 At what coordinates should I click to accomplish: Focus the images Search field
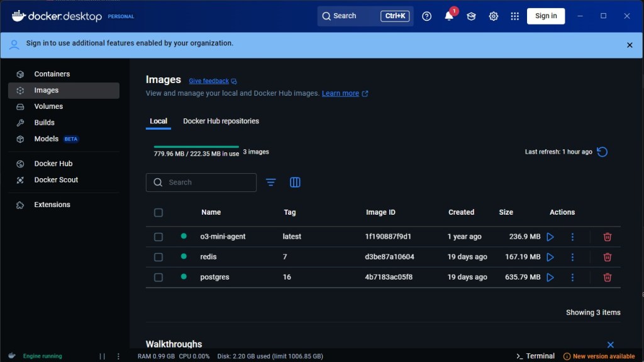pyautogui.click(x=201, y=182)
